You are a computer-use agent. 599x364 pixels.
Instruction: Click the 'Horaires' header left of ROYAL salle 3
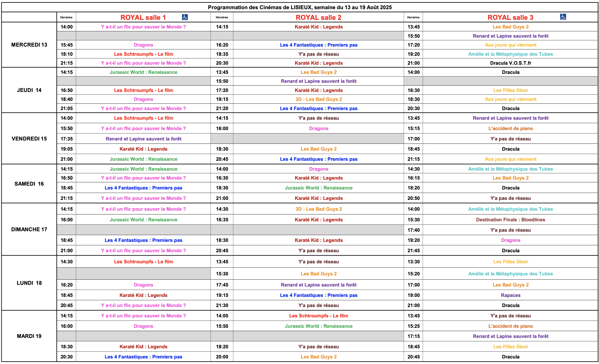[x=413, y=17]
